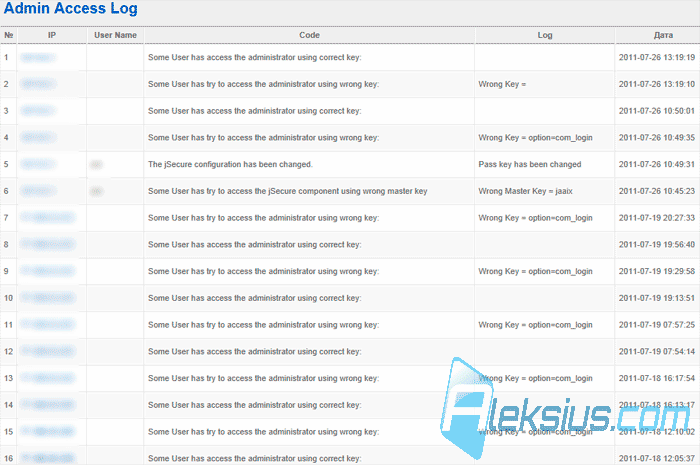Click 'Pass key has been changed' log text
Screen dimensions: 700x465
pyautogui.click(x=530, y=164)
